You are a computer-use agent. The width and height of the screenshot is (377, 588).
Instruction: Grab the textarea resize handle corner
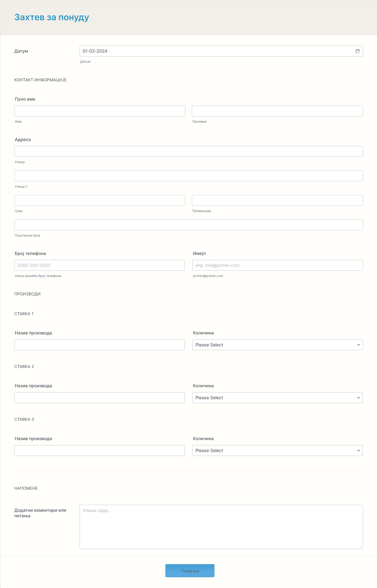(360, 547)
